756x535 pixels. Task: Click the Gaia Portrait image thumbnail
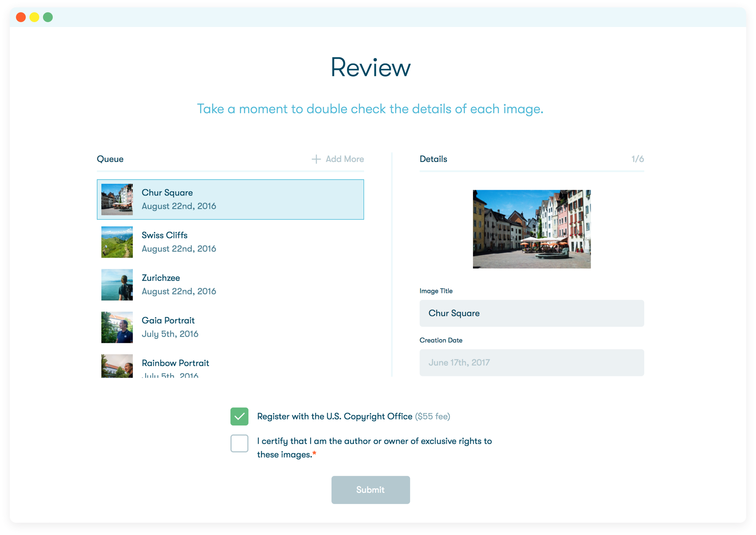coord(117,327)
